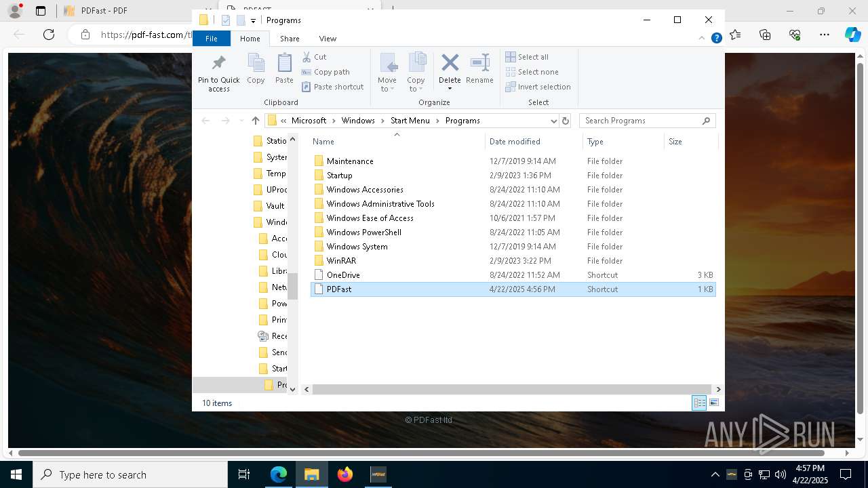Switch to the View ribbon tab

[328, 39]
